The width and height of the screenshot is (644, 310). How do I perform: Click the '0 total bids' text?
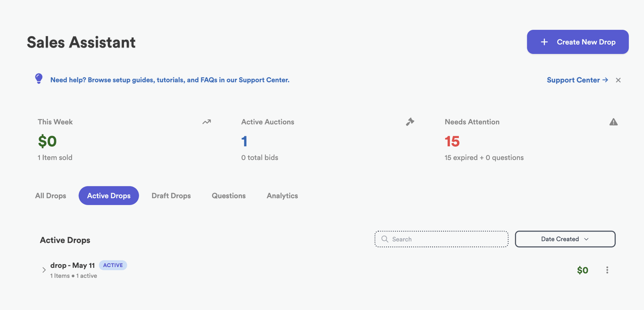click(x=260, y=158)
